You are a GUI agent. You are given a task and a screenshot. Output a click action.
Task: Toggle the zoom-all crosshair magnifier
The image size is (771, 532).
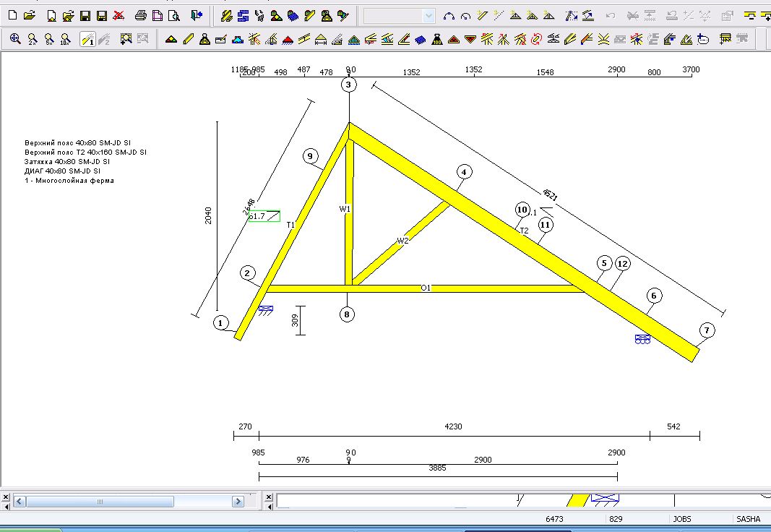[x=15, y=39]
